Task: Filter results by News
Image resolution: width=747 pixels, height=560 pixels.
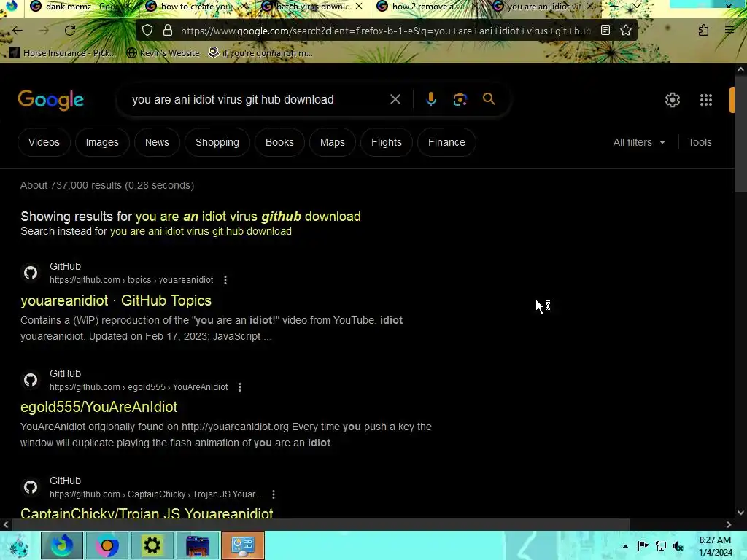Action: (157, 142)
